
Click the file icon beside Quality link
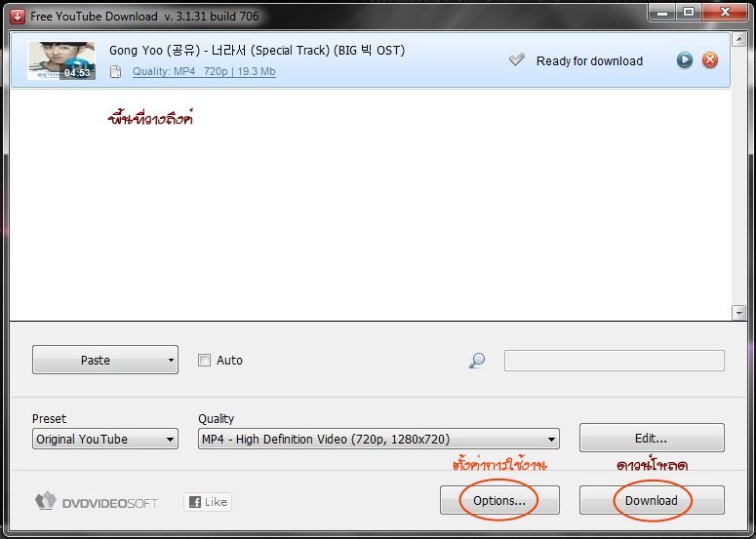116,72
